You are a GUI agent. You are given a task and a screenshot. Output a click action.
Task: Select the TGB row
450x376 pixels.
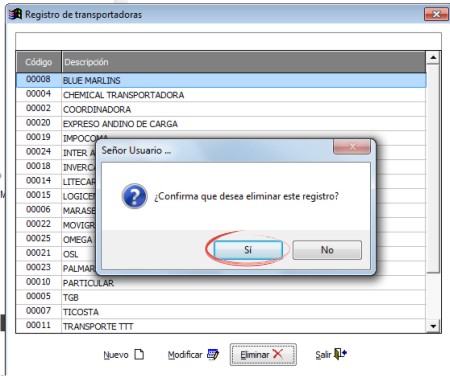[221, 297]
